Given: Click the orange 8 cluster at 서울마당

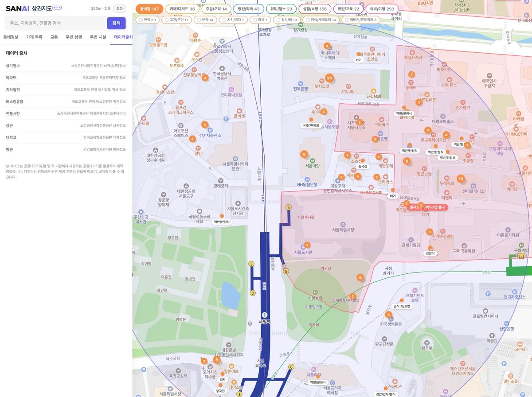Looking at the screenshot, I should pos(304,154).
